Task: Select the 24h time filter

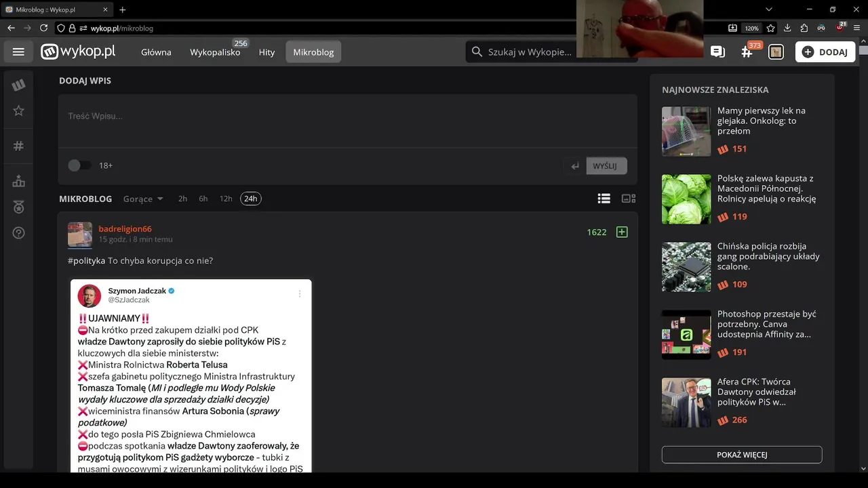Action: pyautogui.click(x=251, y=199)
